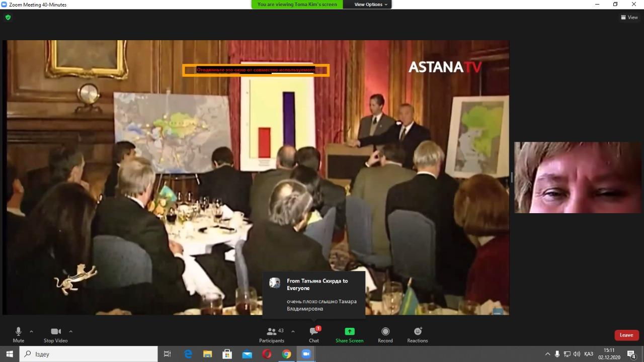644x362 pixels.
Task: Click the green Share Screen icon
Action: click(349, 331)
